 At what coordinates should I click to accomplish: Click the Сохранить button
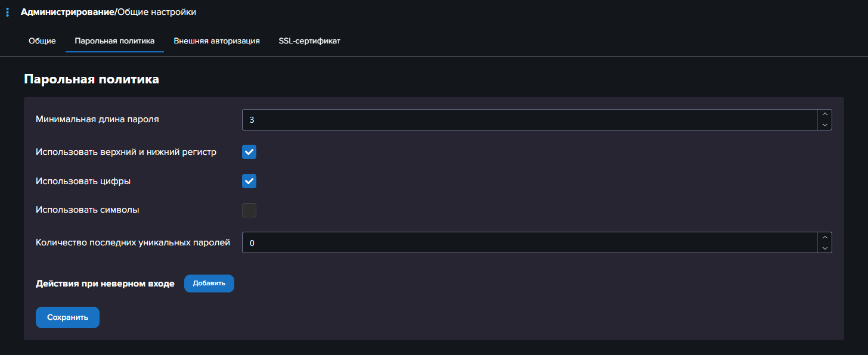[67, 317]
